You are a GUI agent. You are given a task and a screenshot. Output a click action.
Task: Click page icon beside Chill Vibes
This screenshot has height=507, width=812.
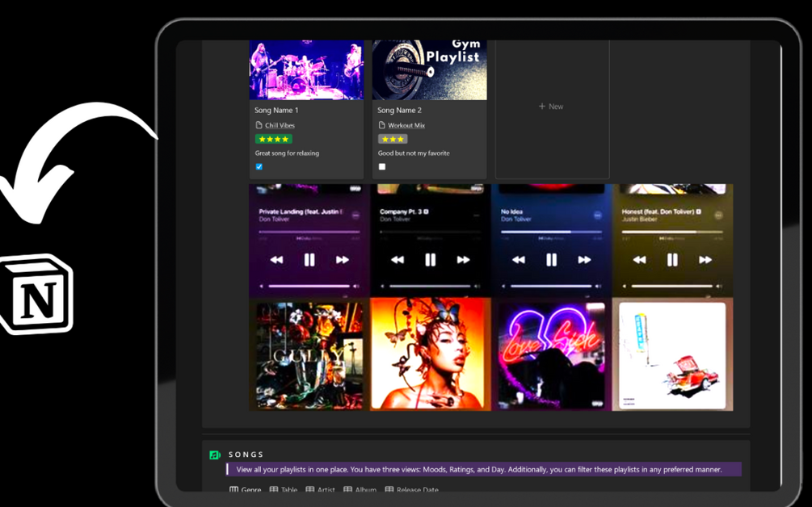coord(259,125)
